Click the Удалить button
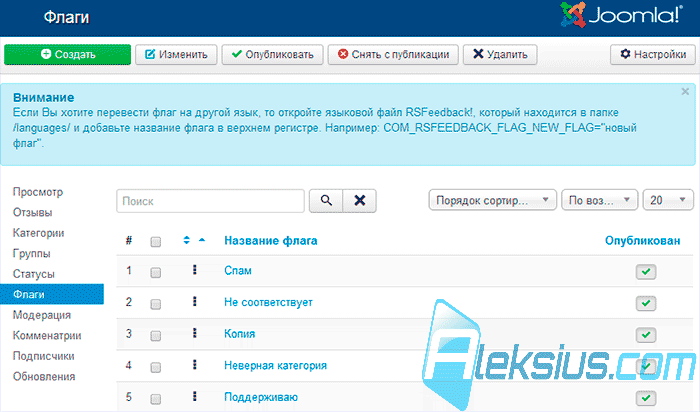Viewport: 700px width, 412px height. point(500,54)
